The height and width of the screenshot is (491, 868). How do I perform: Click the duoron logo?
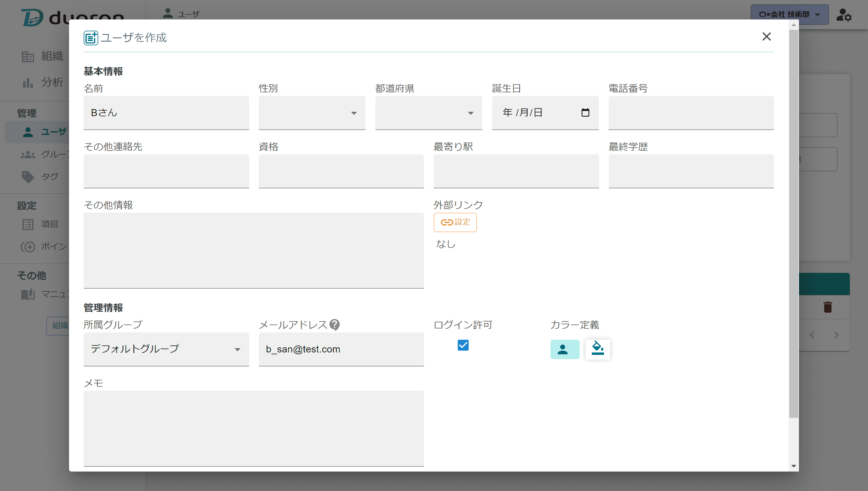point(73,17)
